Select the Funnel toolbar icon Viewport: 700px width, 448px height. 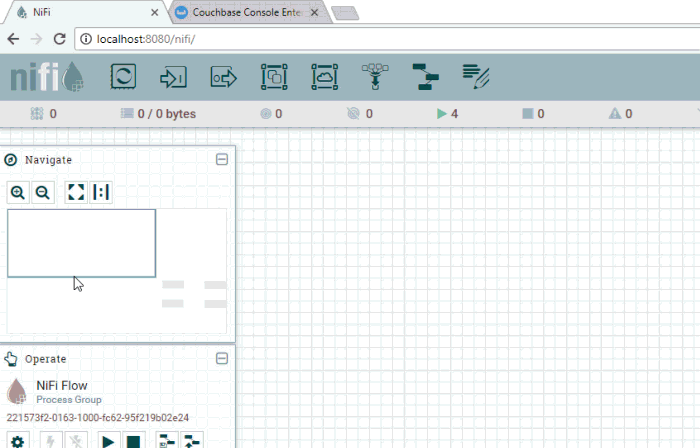(x=376, y=77)
